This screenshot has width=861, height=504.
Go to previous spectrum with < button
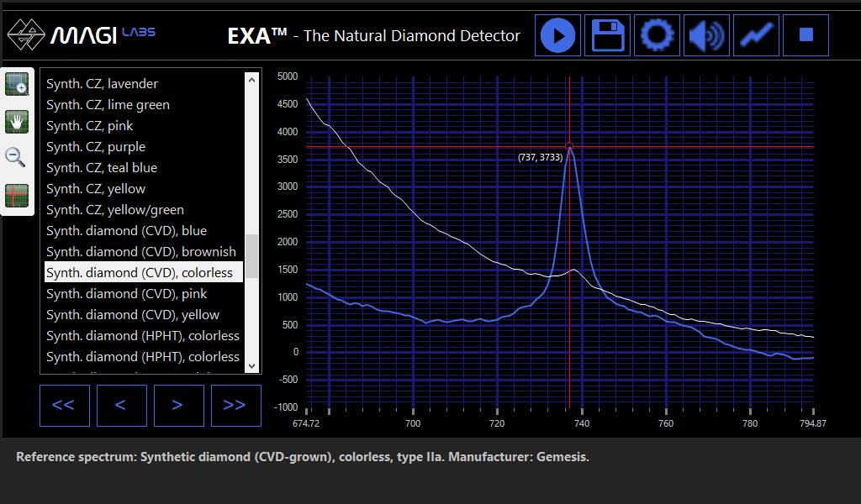(x=121, y=405)
